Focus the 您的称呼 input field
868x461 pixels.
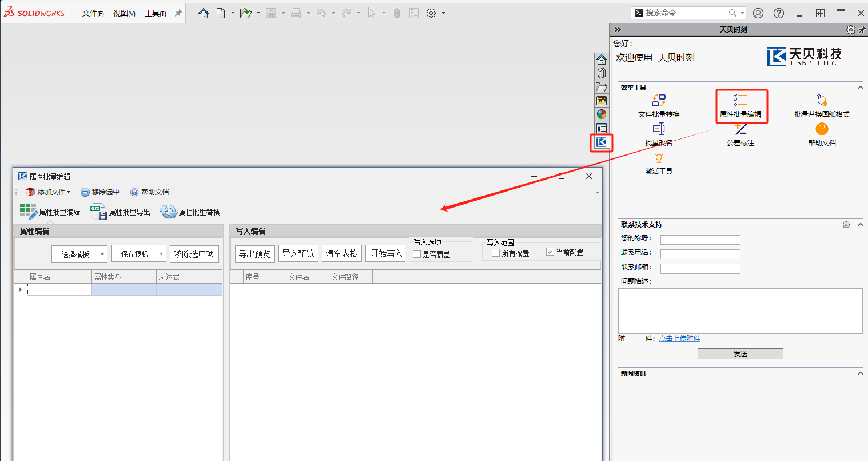[700, 240]
